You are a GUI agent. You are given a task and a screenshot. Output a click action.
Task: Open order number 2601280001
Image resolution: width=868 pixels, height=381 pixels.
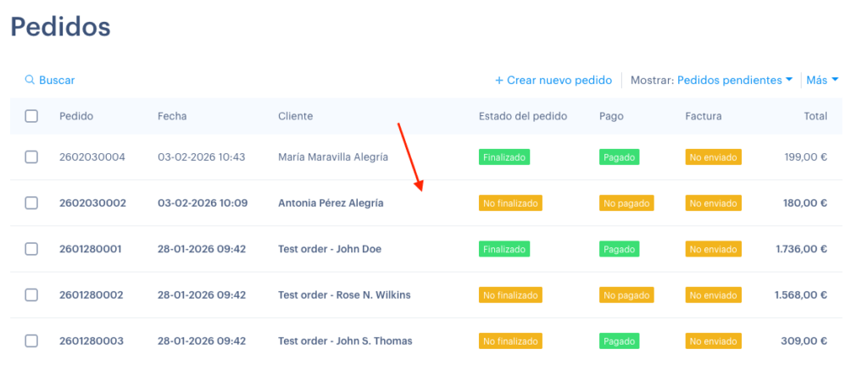pos(90,249)
